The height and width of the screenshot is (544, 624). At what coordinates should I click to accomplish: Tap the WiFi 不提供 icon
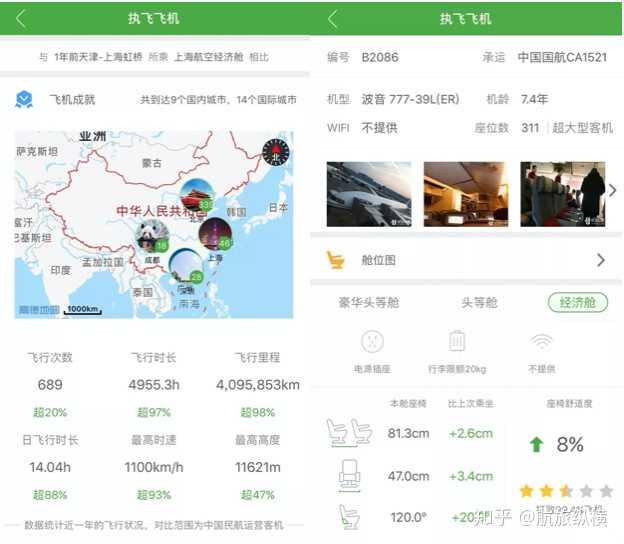click(x=542, y=341)
